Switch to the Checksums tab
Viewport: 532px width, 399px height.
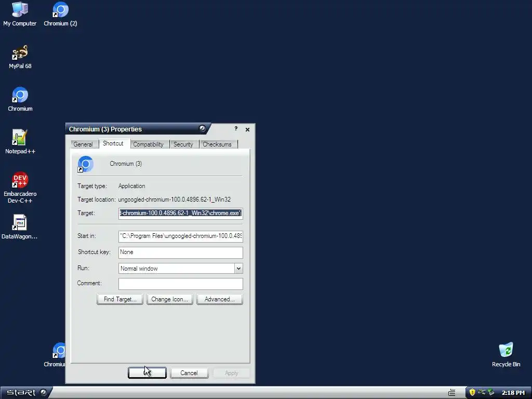tap(217, 144)
